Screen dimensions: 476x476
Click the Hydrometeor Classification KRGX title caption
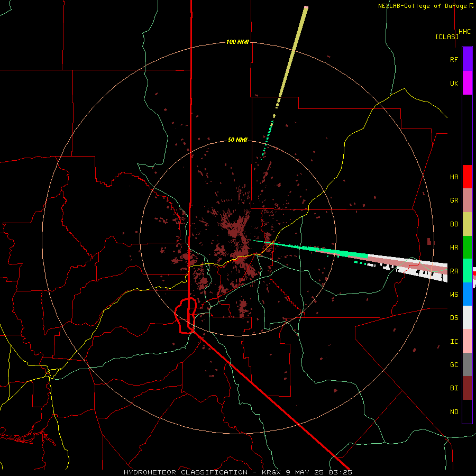[x=237, y=472]
